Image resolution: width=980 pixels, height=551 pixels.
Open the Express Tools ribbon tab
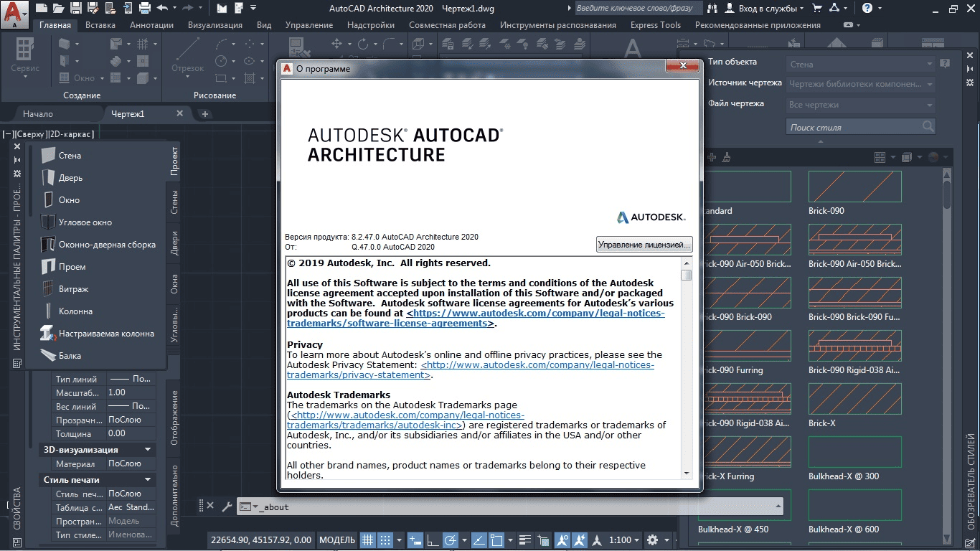tap(656, 24)
